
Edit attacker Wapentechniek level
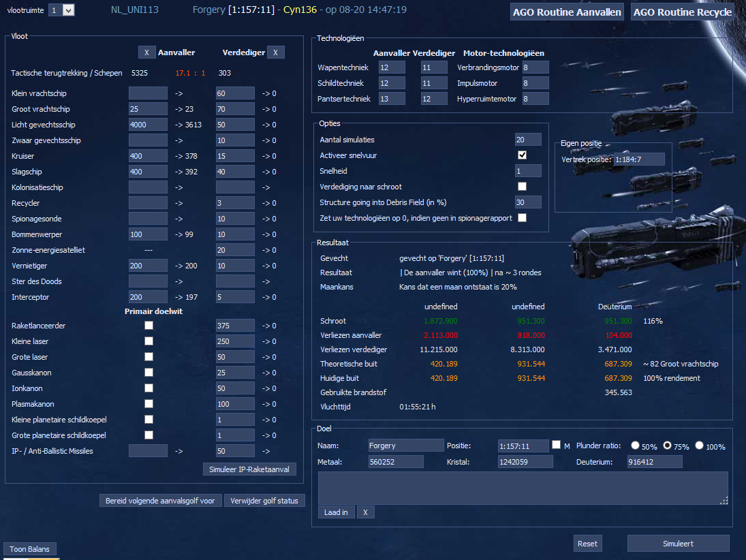click(392, 67)
